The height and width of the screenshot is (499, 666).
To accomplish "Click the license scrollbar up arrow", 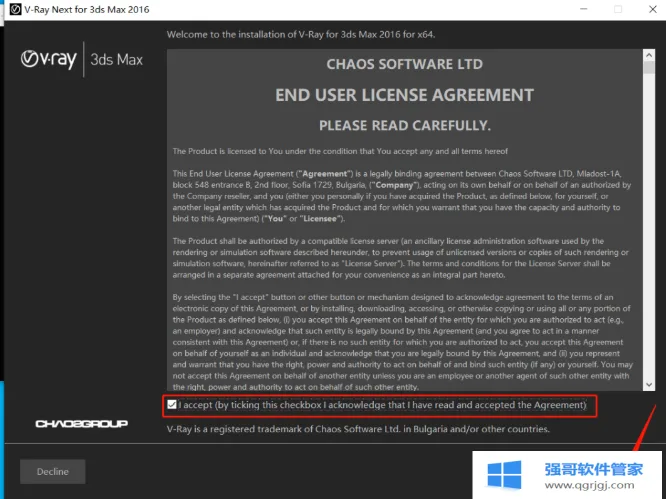I will tap(649, 55).
